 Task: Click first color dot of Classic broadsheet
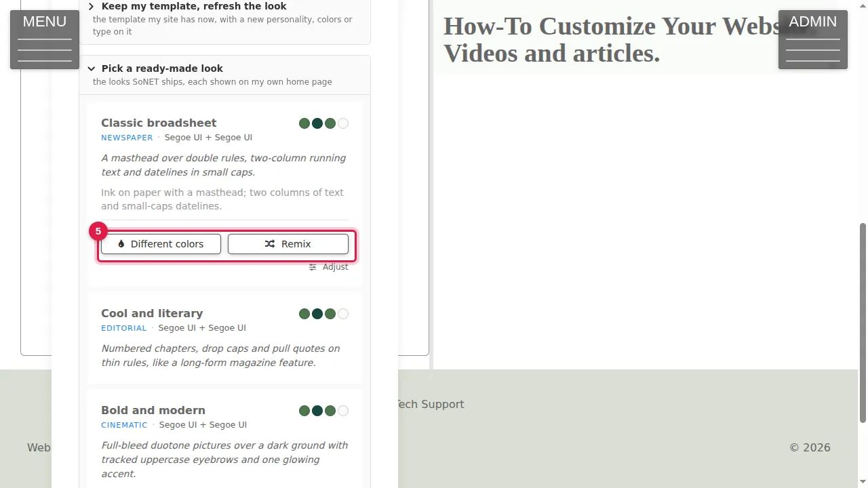click(x=304, y=123)
